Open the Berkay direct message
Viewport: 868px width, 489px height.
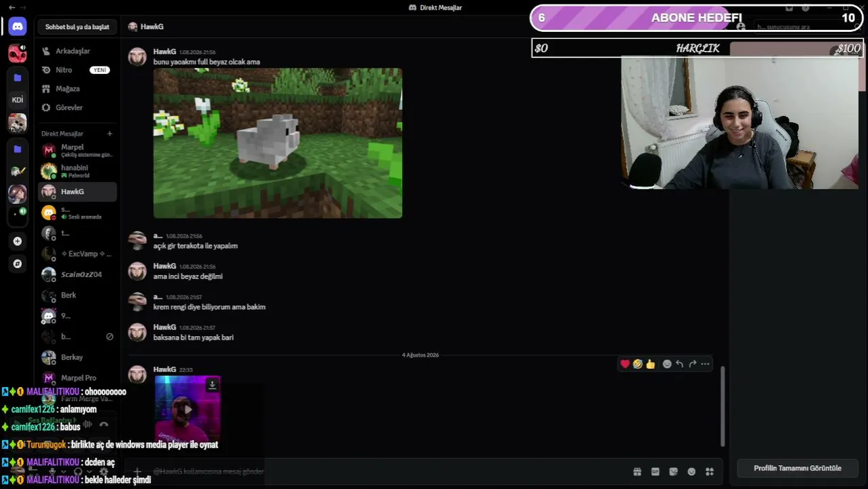(x=77, y=357)
